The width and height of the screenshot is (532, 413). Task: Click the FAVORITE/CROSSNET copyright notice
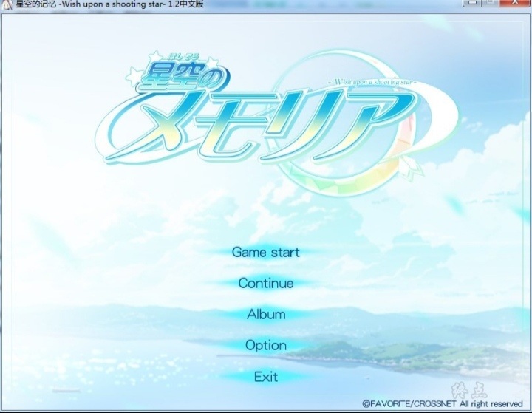(x=442, y=403)
